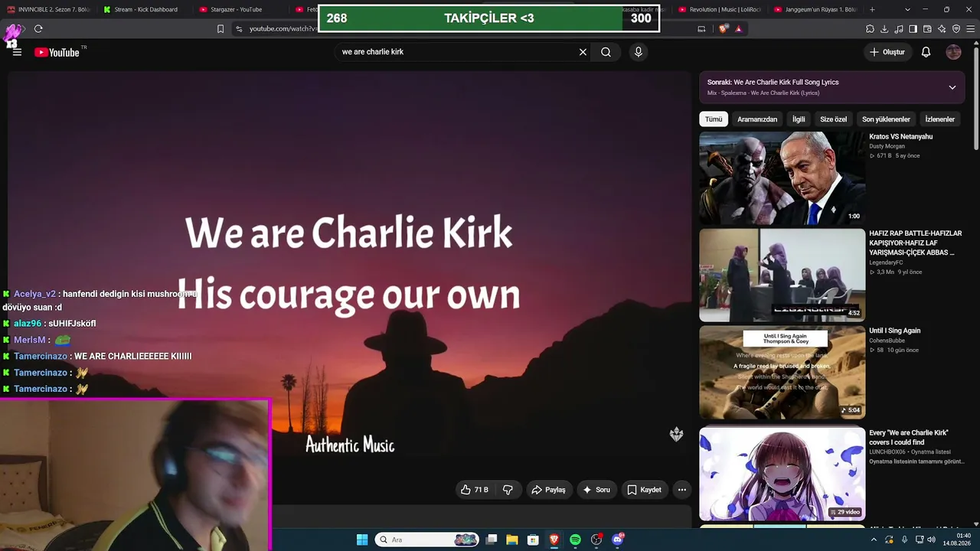This screenshot has height=551, width=980.
Task: Open the browser extensions puzzle icon
Action: point(870,29)
